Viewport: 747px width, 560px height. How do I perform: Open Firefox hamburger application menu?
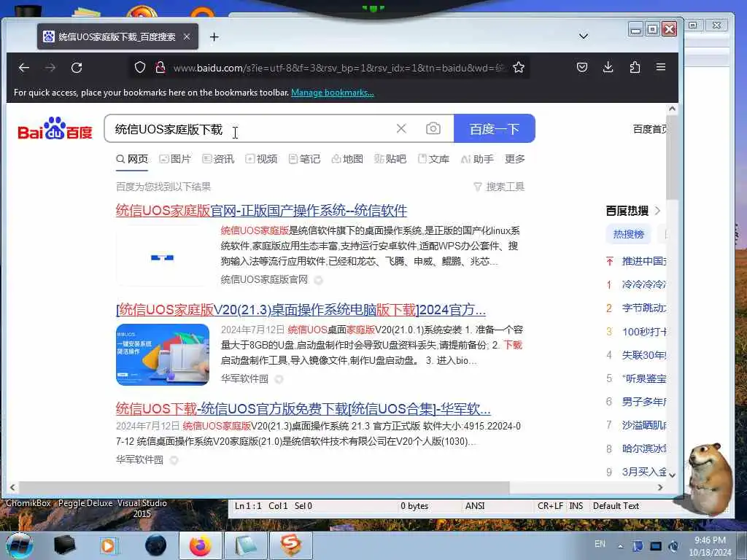(661, 67)
